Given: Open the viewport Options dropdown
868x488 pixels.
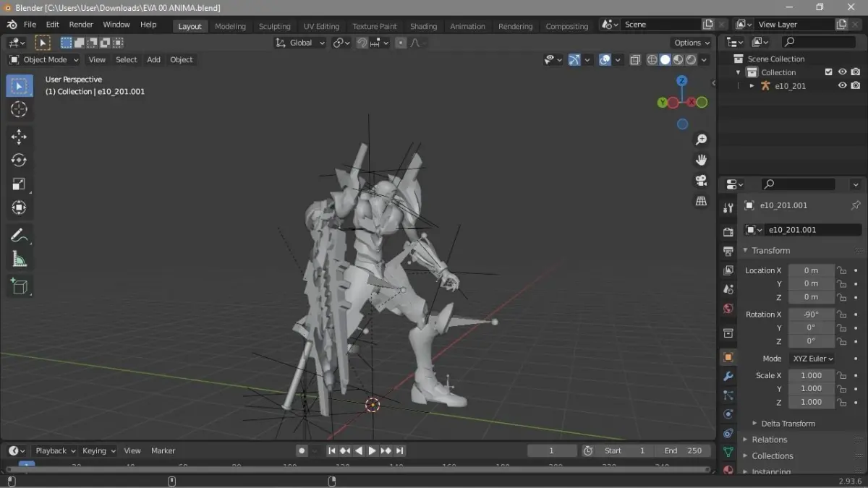Looking at the screenshot, I should [692, 43].
